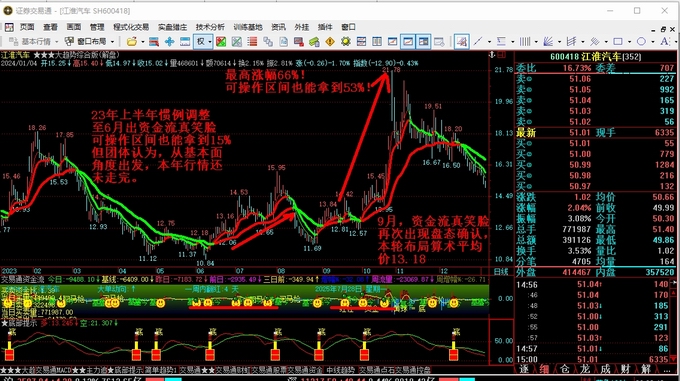Image resolution: width=680 pixels, height=381 pixels.
Task: Choose the text annotation 'A' tool
Action: pos(664,42)
